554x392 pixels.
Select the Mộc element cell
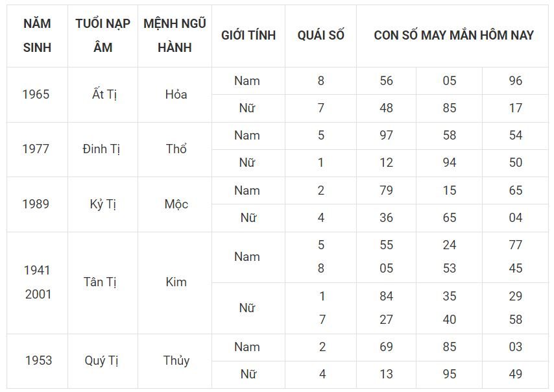pos(175,204)
